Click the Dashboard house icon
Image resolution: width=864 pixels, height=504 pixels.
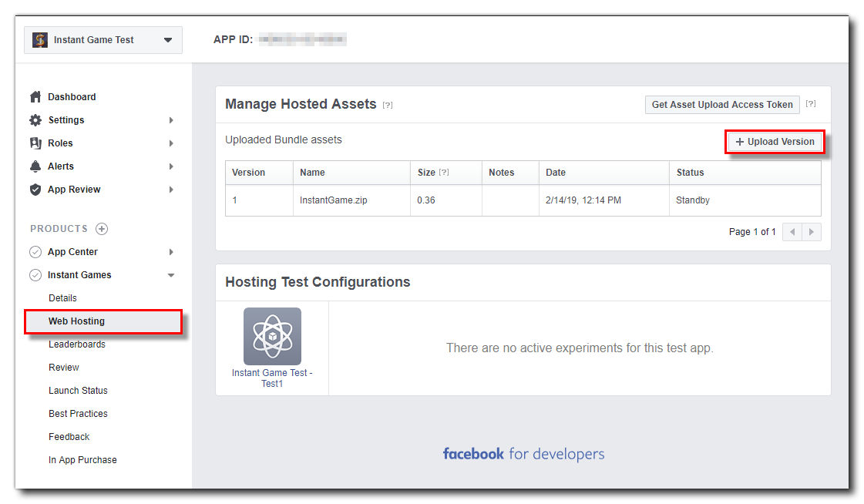(x=35, y=97)
